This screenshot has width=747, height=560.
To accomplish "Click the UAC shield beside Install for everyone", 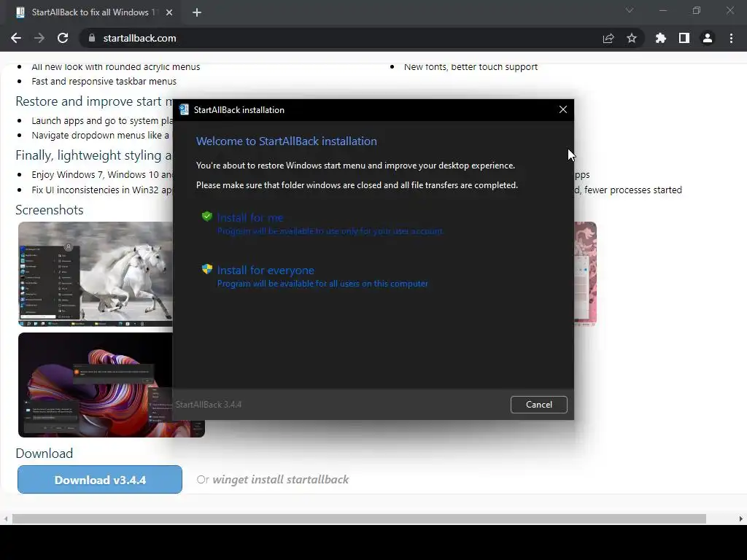I will [206, 269].
